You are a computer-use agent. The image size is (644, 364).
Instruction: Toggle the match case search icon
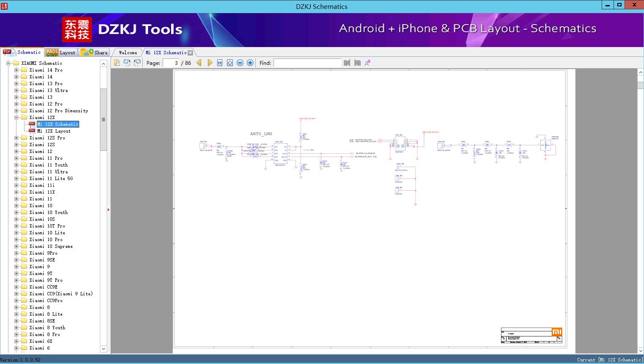tap(368, 63)
